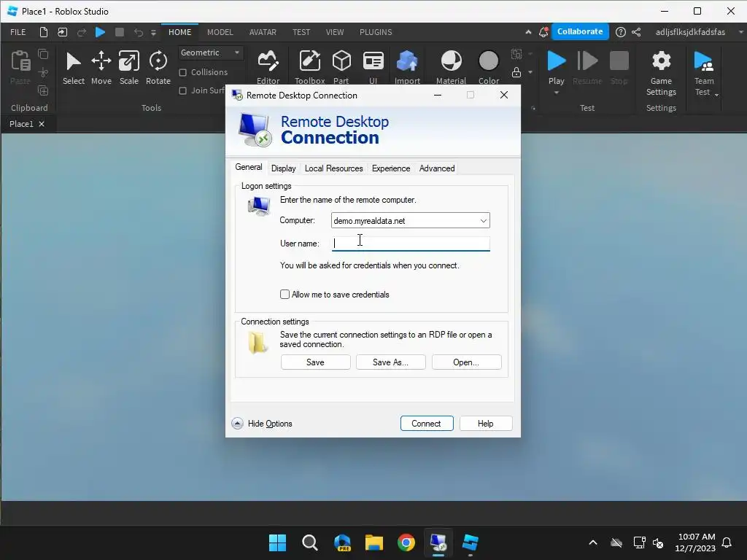Open the Windows Start menu
This screenshot has height=560, width=747.
[x=277, y=542]
